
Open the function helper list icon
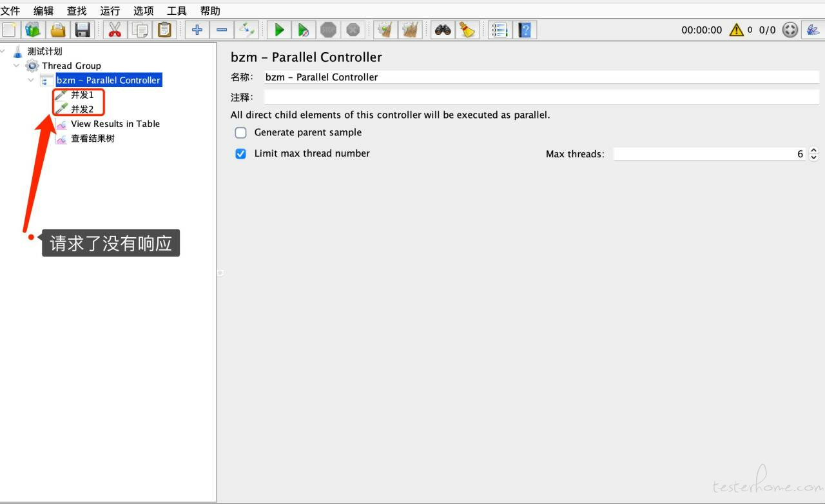[500, 30]
